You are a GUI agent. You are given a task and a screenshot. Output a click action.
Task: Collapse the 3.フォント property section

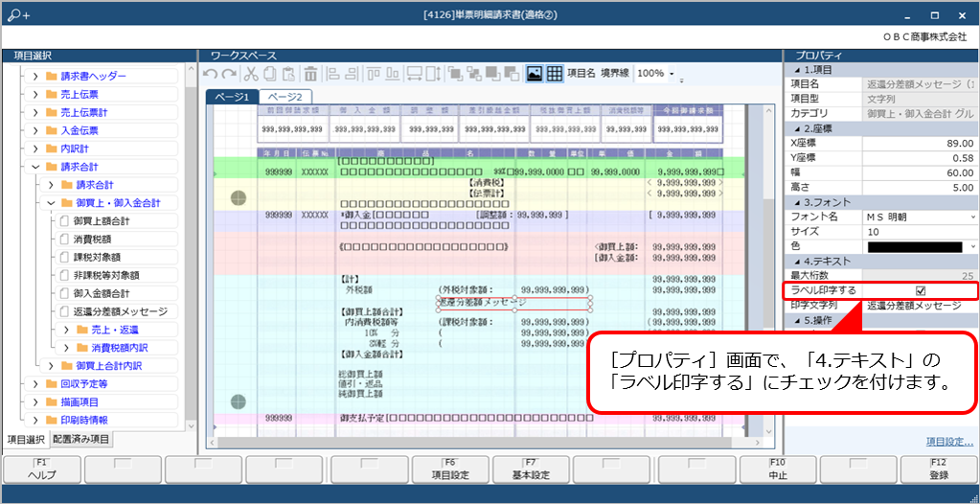coord(796,202)
